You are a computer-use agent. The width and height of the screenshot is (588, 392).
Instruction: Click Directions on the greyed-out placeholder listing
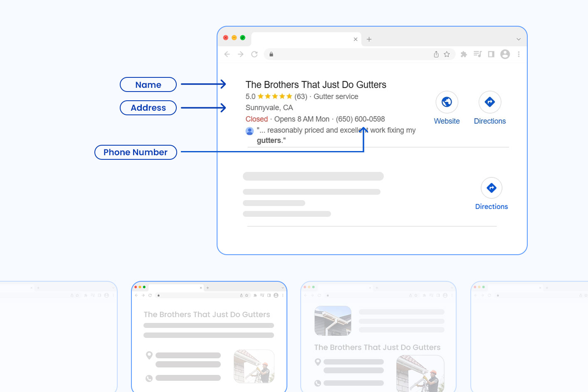pyautogui.click(x=492, y=194)
